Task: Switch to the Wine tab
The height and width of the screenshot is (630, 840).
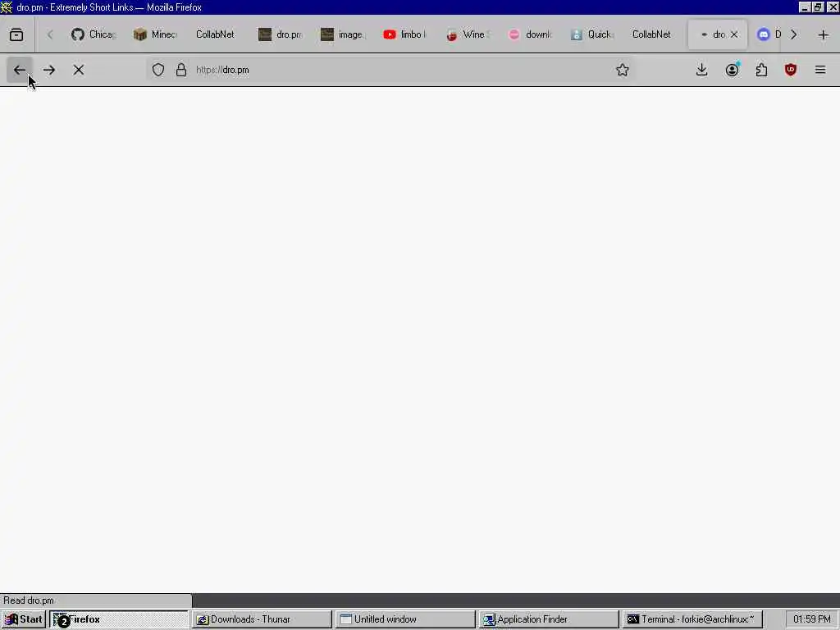Action: pos(468,34)
